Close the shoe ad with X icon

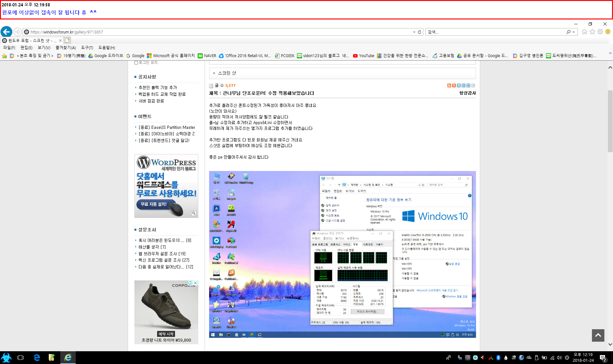[x=195, y=283]
